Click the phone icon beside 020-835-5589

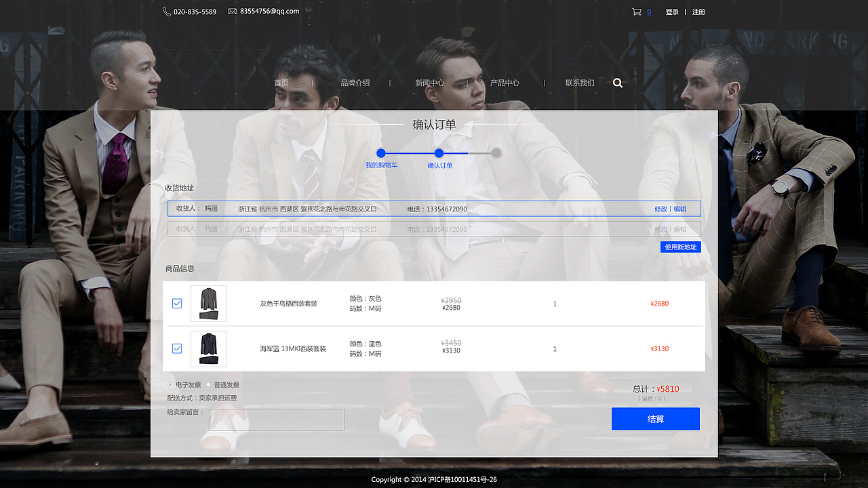tap(166, 12)
